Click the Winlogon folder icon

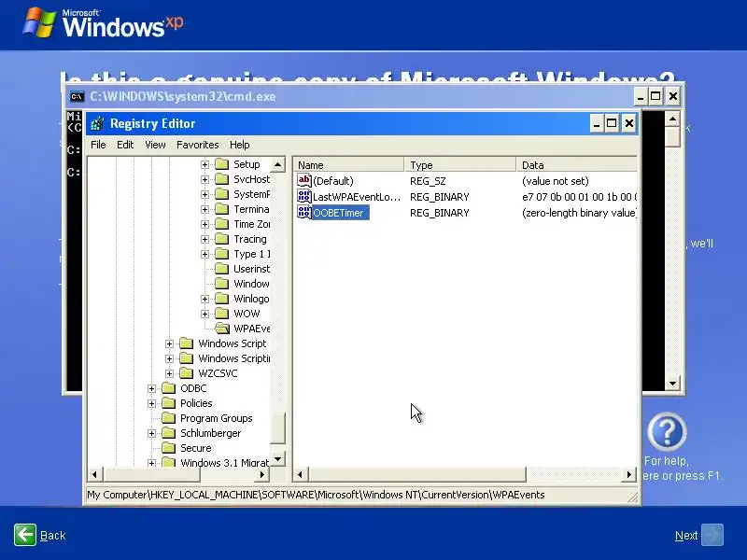222,299
